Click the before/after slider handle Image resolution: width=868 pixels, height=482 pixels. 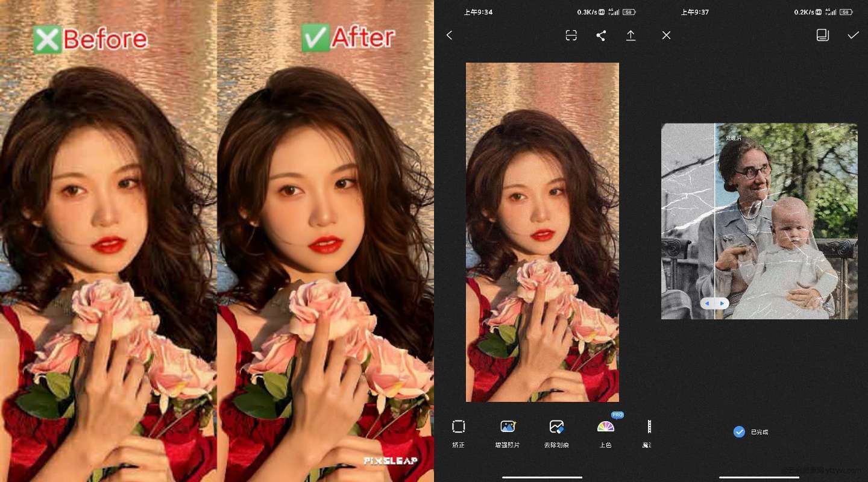pyautogui.click(x=715, y=303)
